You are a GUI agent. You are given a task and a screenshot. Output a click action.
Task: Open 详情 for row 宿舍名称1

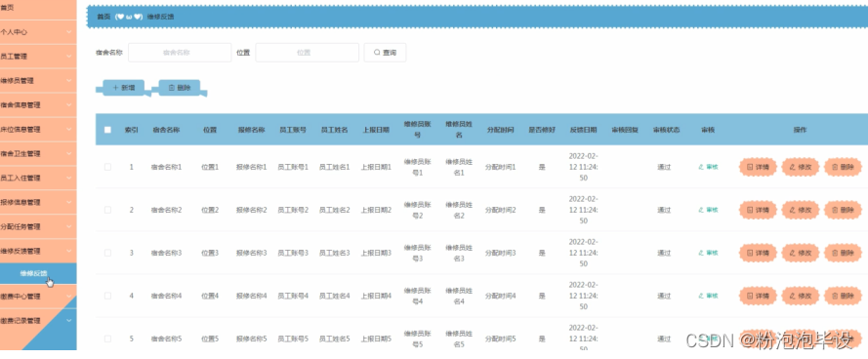(x=758, y=167)
